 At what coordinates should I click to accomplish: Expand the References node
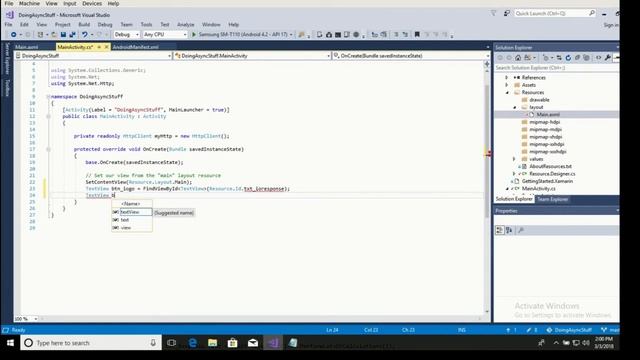[x=507, y=78]
